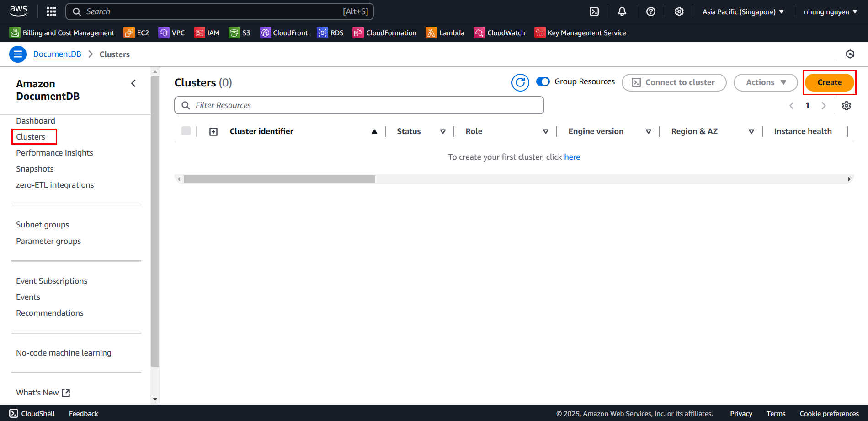Image resolution: width=868 pixels, height=421 pixels.
Task: Collapse the Amazon DocumentDB sidebar
Action: coord(133,83)
